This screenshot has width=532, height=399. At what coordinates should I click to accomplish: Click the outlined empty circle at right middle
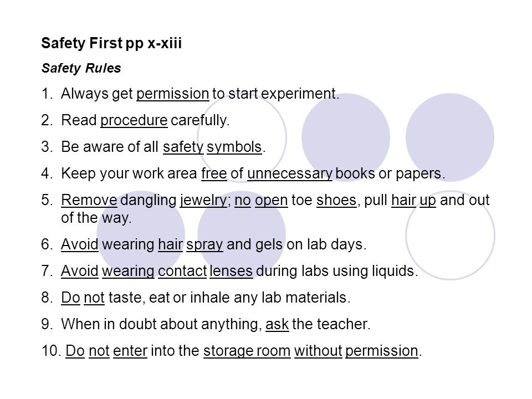click(x=450, y=235)
